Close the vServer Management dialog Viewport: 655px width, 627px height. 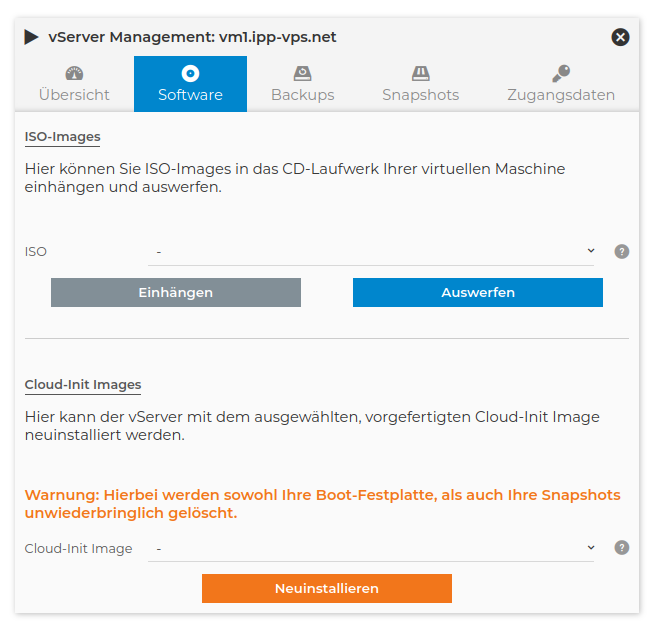[620, 38]
